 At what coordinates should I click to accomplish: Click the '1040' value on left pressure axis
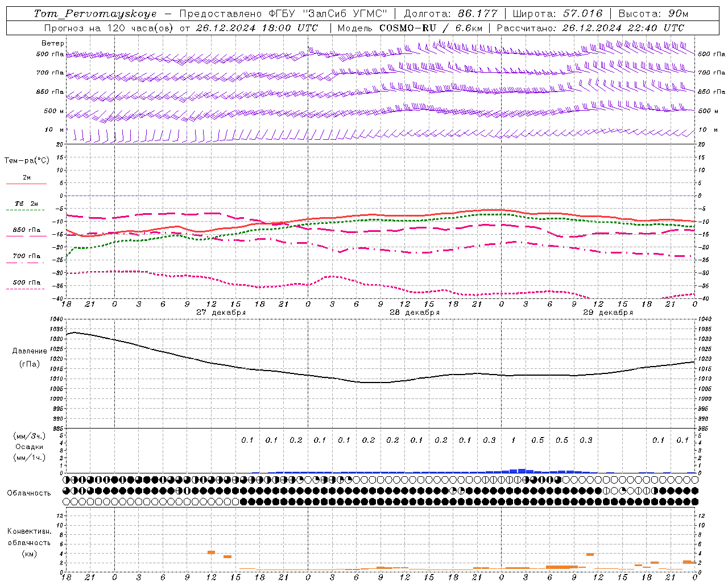coord(57,319)
